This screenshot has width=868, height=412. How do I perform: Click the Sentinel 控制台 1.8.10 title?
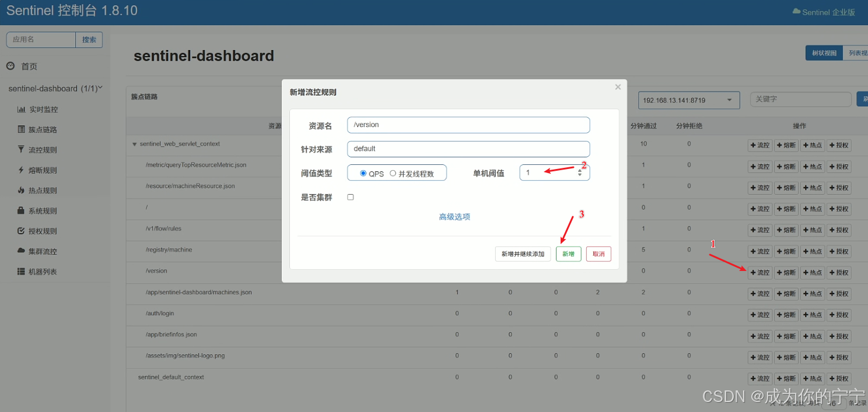[x=72, y=10]
